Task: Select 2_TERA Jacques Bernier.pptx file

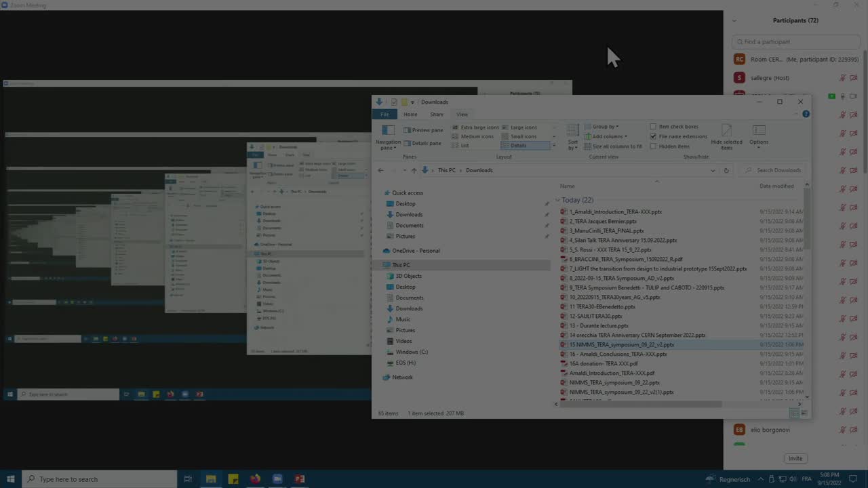Action: tap(603, 221)
